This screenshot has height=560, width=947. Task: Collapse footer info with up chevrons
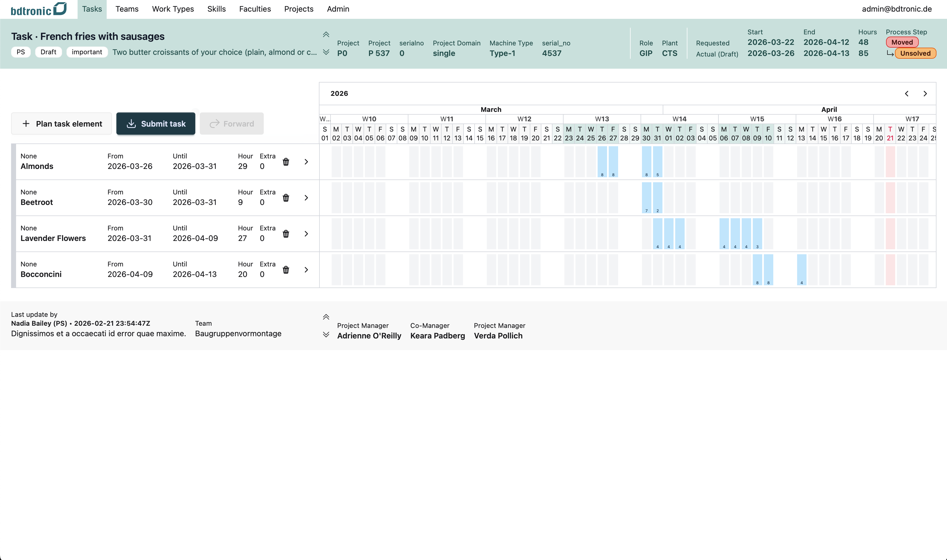click(x=326, y=317)
